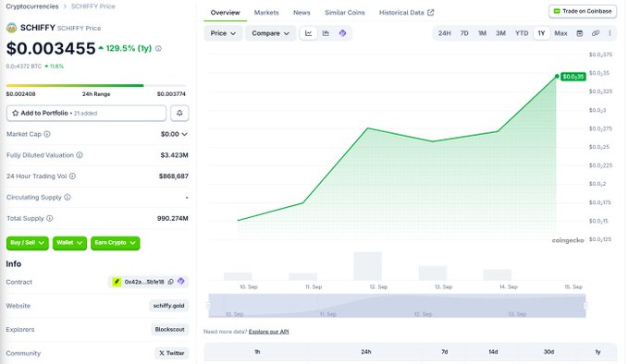Open chart more options menu
The height and width of the screenshot is (364, 628).
pyautogui.click(x=610, y=33)
